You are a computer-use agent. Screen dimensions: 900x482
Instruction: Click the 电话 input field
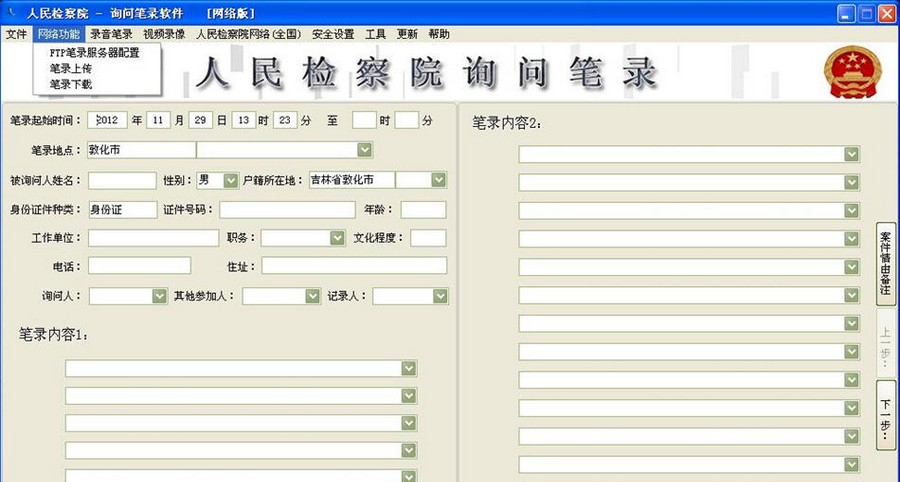point(139,266)
